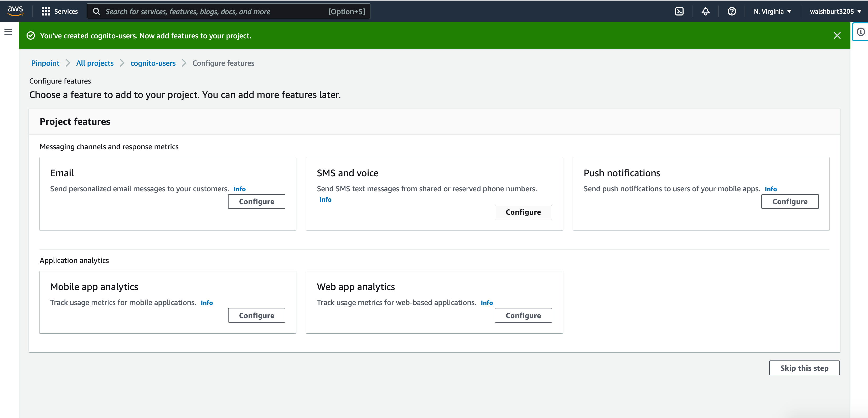Click the Application analytics label
Screen dimensions: 868x418
(74, 260)
